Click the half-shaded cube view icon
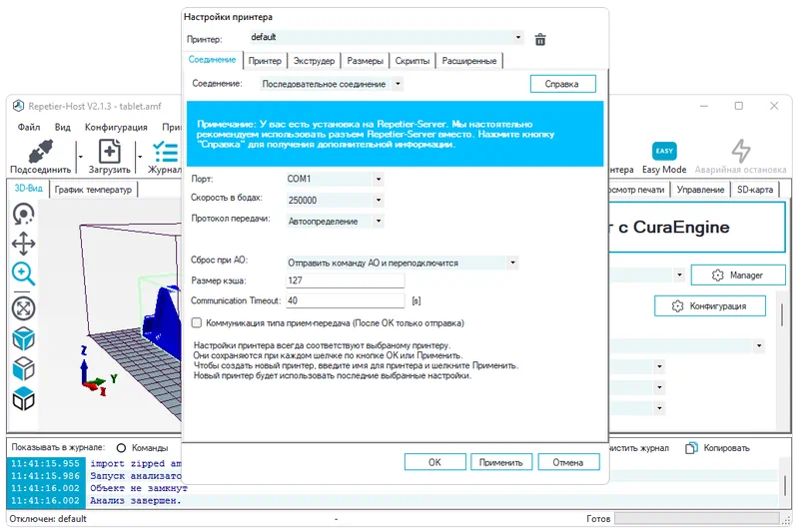This screenshot has height=532, width=799. point(23,368)
